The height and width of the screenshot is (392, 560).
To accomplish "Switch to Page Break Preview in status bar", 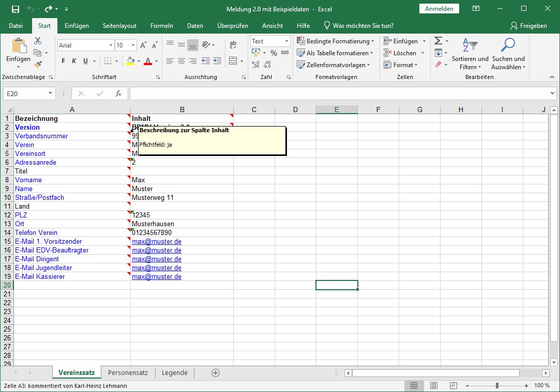I will pos(453,386).
